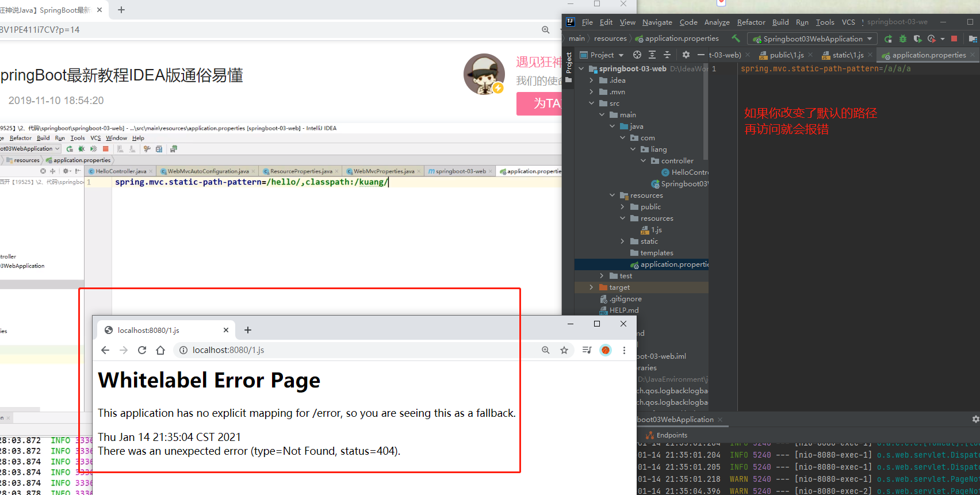The height and width of the screenshot is (495, 980).
Task: Expand the .mvn folder
Action: point(592,91)
